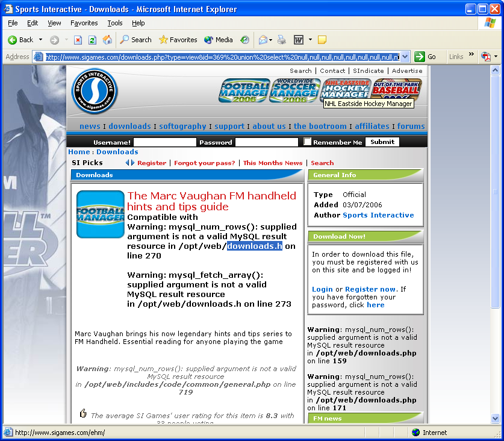Click the Adobe PDF toolbar icon
Screen dimensions: 504x441
(486, 57)
